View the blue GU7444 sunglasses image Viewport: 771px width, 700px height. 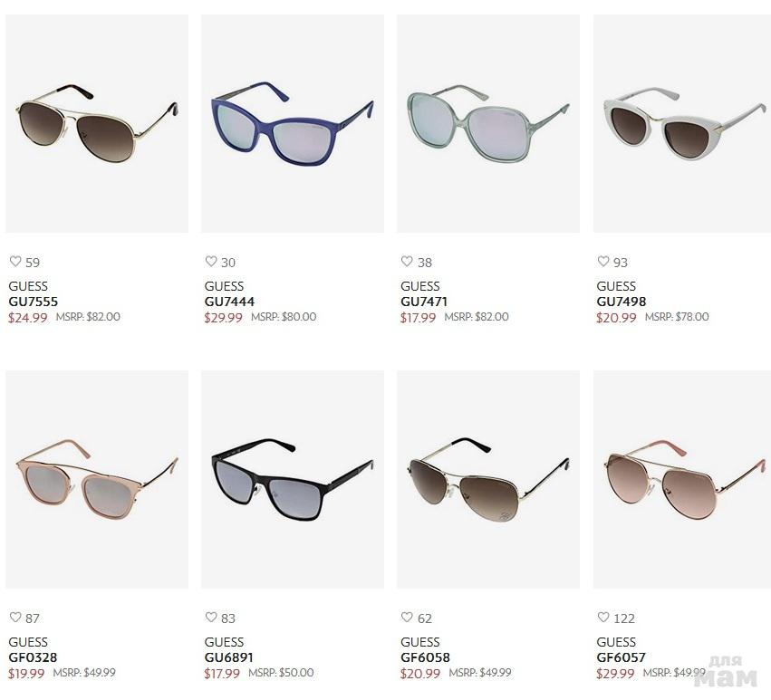pos(293,123)
